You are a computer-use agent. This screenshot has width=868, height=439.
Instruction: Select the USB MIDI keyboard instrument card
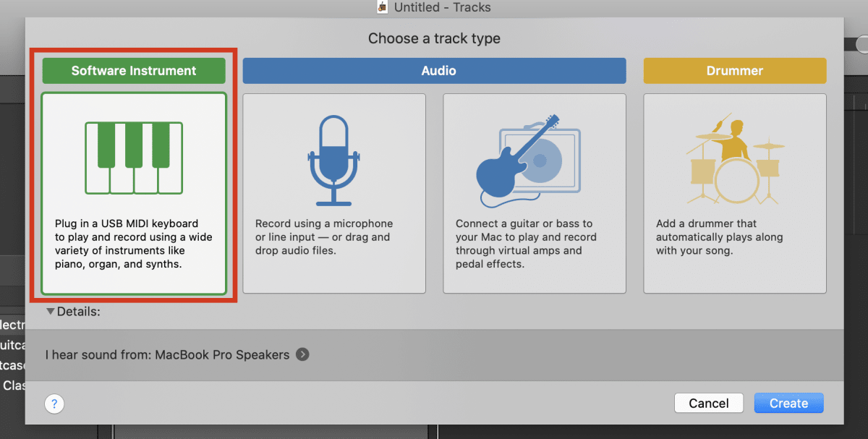coord(133,192)
